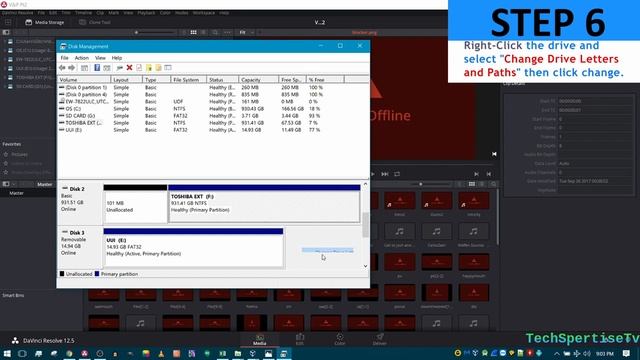Image resolution: width=640 pixels, height=360 pixels.
Task: Click the Windows Start button
Action: [7, 353]
